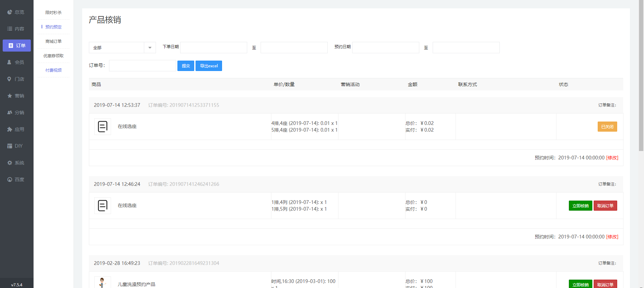Image resolution: width=644 pixels, height=288 pixels.
Task: Click the 产品核销 page title
Action: (x=105, y=20)
